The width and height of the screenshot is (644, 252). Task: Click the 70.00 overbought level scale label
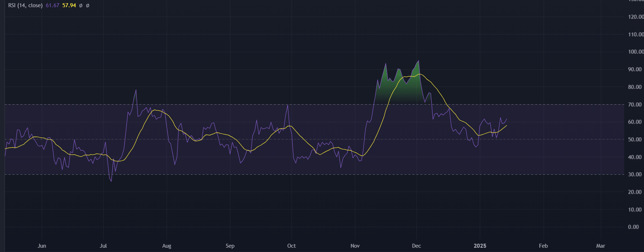(635, 105)
